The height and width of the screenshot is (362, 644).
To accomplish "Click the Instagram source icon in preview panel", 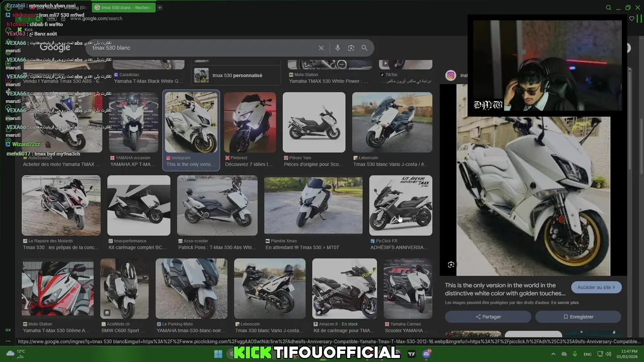I will [451, 75].
